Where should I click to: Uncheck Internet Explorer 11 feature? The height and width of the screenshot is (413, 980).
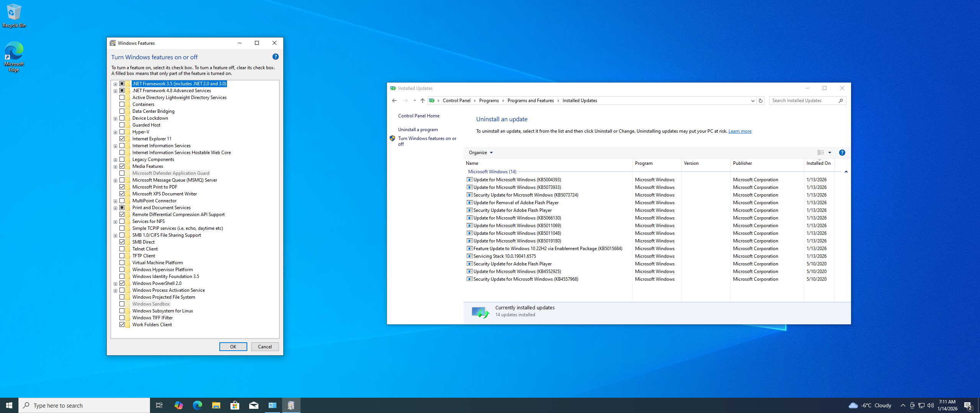click(122, 139)
